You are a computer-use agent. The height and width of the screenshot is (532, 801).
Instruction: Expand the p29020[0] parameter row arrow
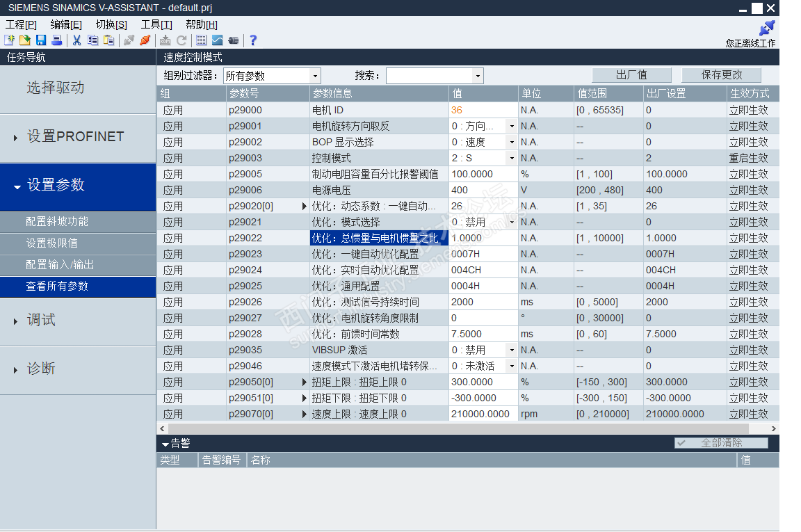pos(304,206)
